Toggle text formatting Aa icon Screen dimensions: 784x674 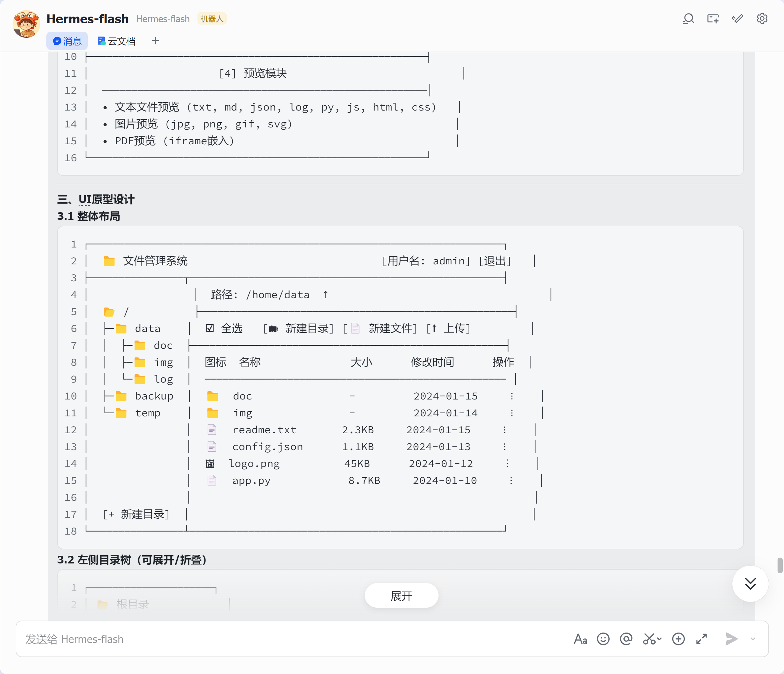coord(580,639)
